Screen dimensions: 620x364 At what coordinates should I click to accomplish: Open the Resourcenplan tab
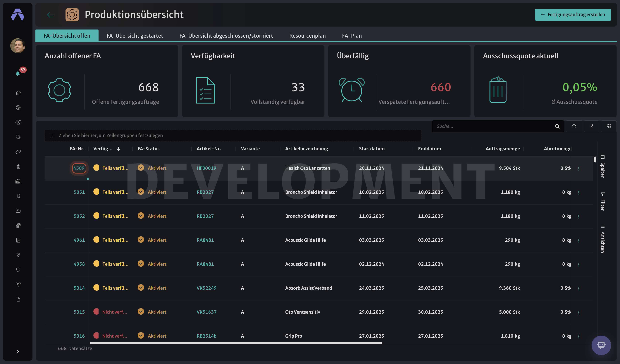[x=307, y=36]
